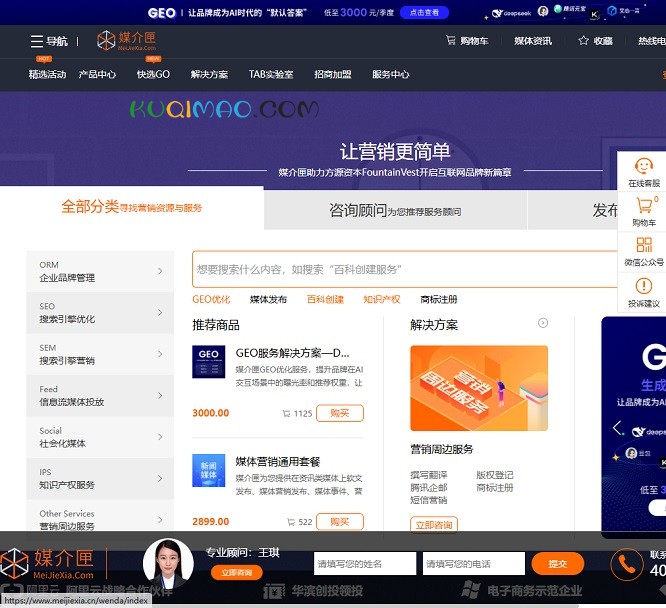Open the 购物车 cart icon in top header

pyautogui.click(x=451, y=40)
